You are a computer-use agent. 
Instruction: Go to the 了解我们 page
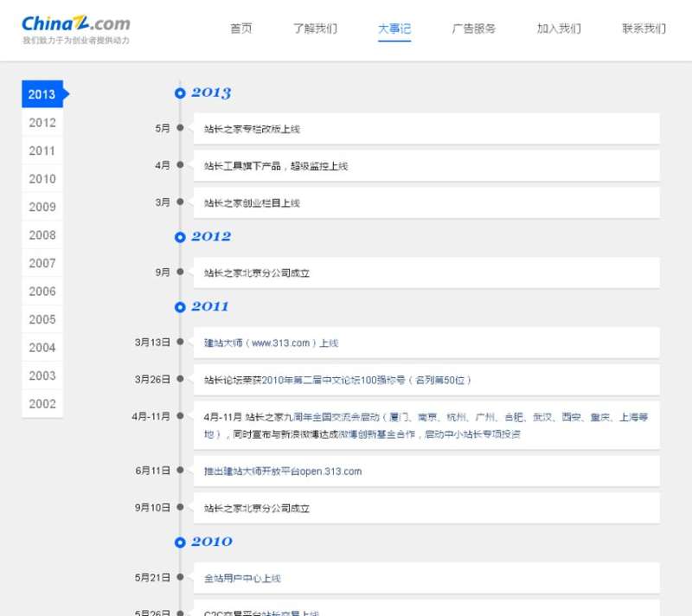[315, 29]
